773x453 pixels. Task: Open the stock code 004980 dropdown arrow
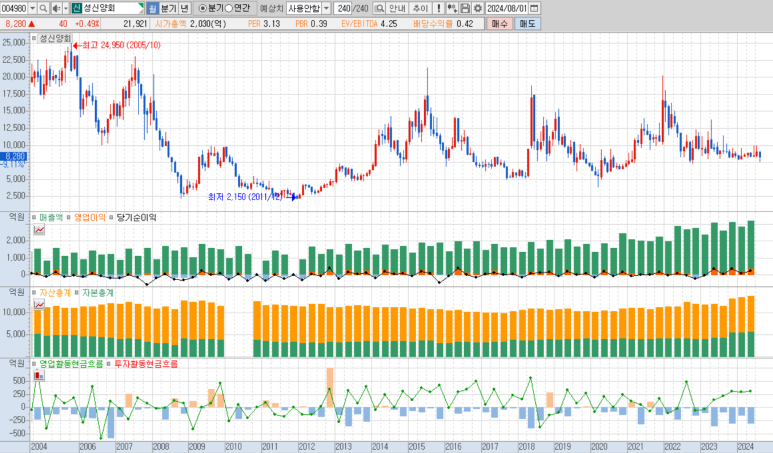(x=33, y=8)
